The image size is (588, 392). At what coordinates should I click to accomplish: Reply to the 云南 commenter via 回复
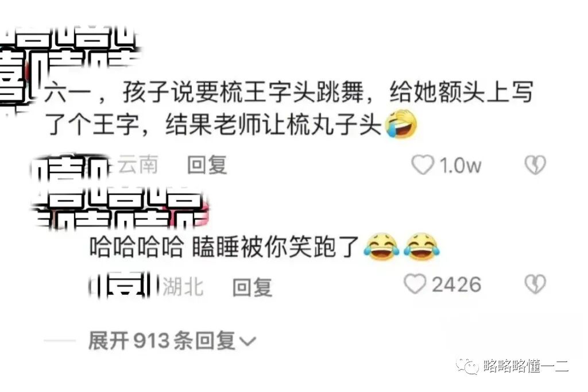[x=207, y=165]
